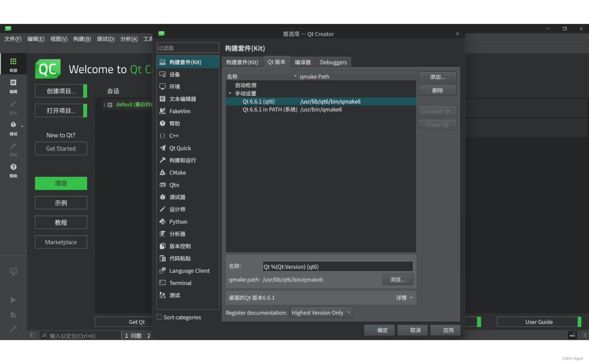Open 帮助 (Help) mode in main sidebar

(13, 170)
